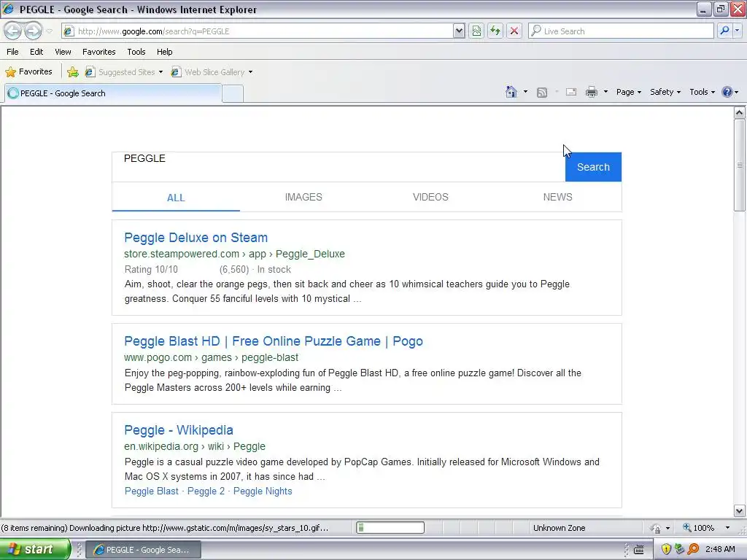Click the Unknown Zone status bar entry
747x560 pixels.
tap(559, 528)
